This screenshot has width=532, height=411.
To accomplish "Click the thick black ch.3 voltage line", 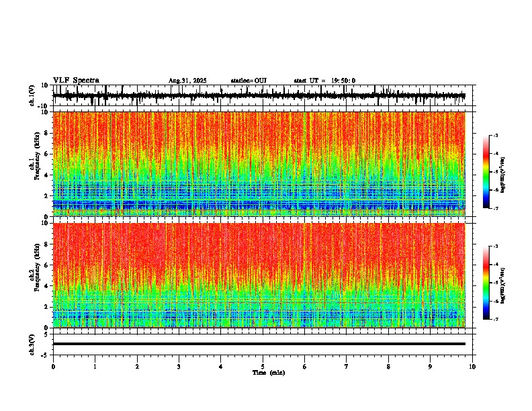I will click(259, 344).
